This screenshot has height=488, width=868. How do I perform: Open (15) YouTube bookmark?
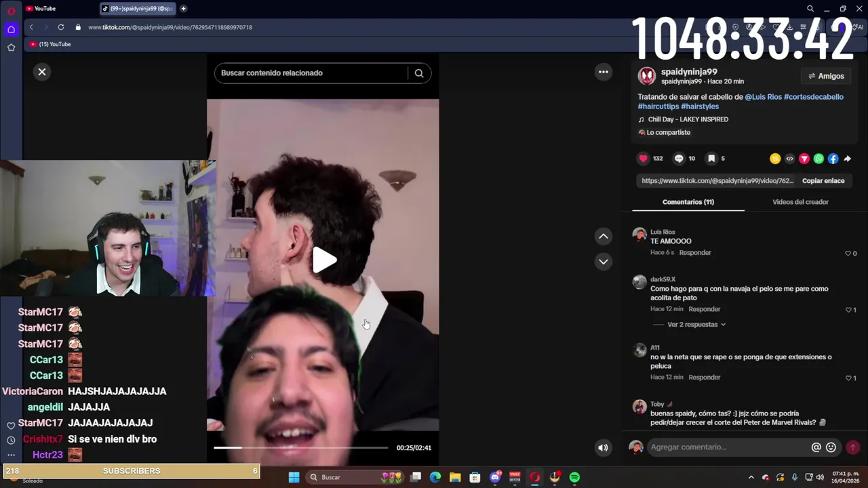pyautogui.click(x=50, y=44)
